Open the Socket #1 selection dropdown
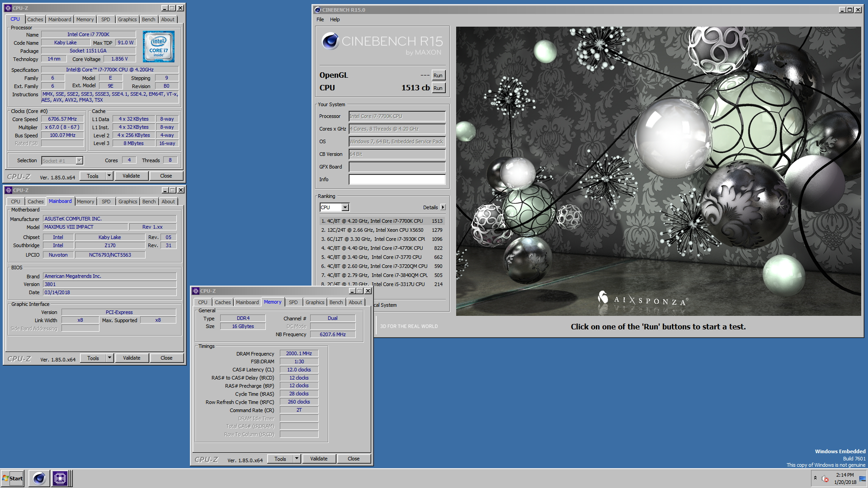Image resolution: width=868 pixels, height=488 pixels. (79, 160)
